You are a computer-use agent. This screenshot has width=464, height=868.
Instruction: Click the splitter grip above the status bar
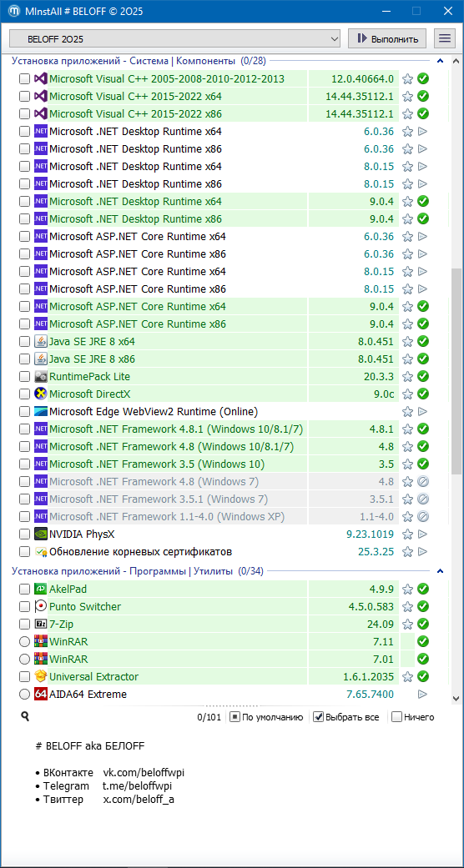pos(232,707)
